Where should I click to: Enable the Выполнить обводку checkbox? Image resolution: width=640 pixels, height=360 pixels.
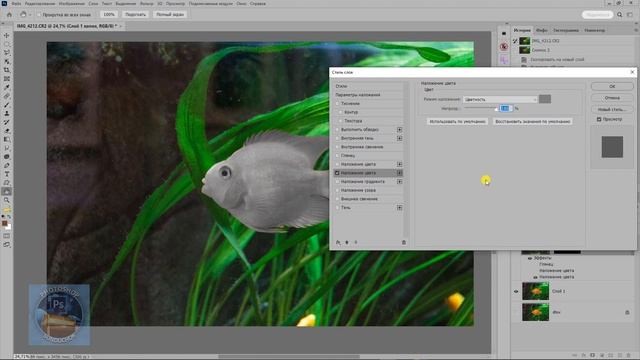click(338, 129)
